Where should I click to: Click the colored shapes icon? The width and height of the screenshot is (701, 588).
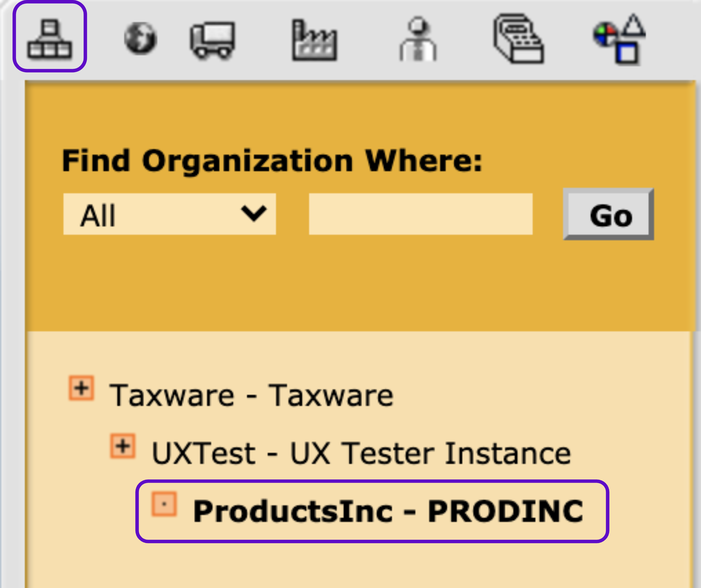coord(620,39)
